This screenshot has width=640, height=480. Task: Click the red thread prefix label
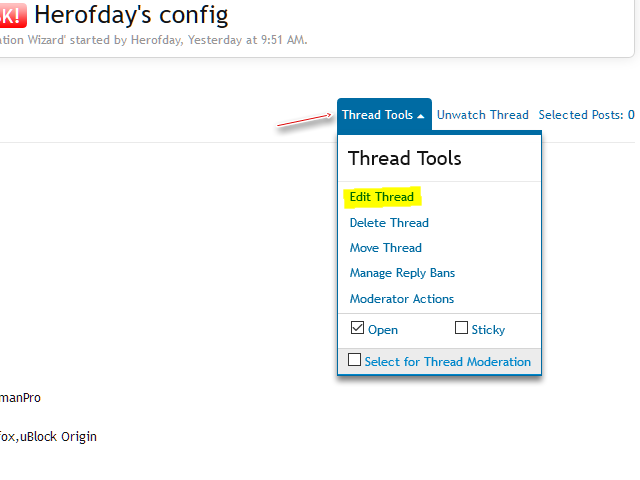[x=12, y=15]
